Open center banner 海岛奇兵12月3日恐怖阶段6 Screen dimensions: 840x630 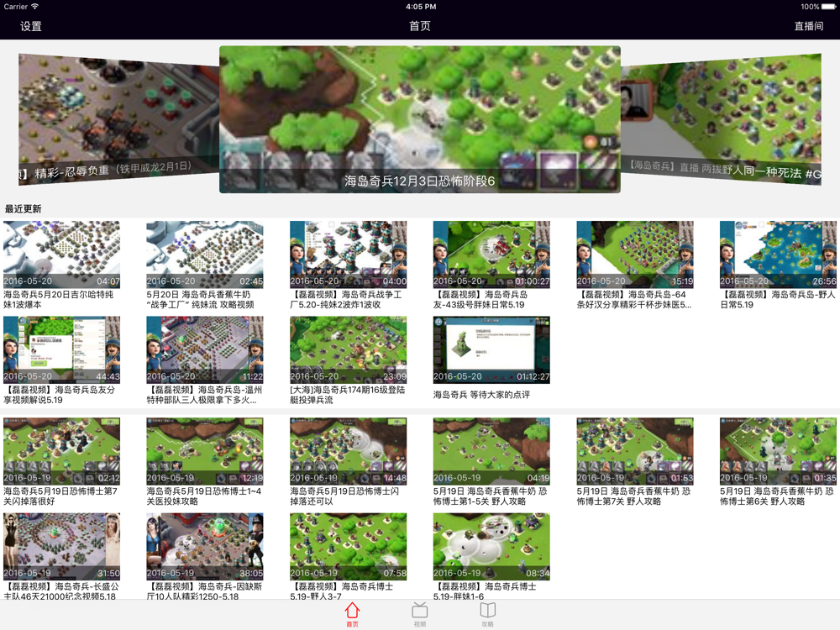point(419,119)
